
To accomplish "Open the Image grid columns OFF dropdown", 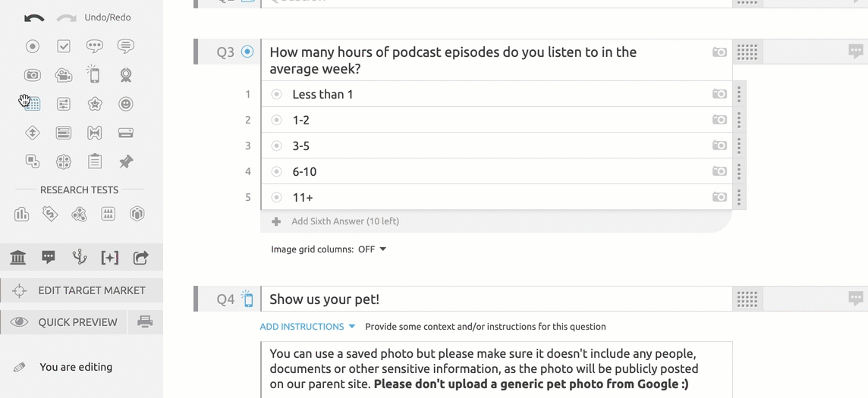I will click(x=372, y=249).
